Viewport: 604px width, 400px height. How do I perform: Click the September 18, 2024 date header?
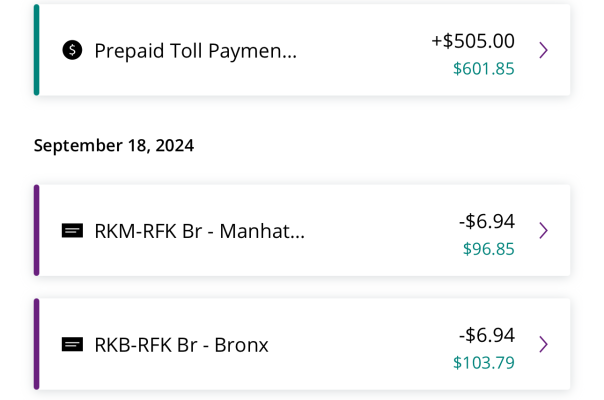[114, 146]
